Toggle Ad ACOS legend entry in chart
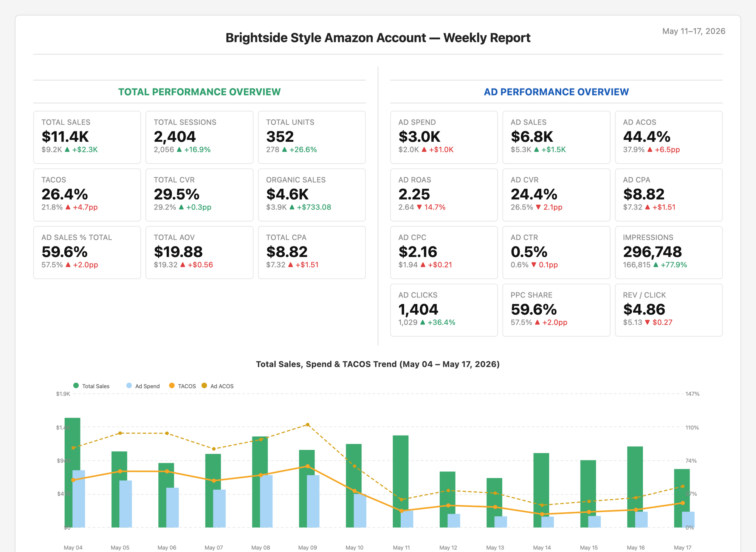Screen dimensions: 756x552 [218, 386]
